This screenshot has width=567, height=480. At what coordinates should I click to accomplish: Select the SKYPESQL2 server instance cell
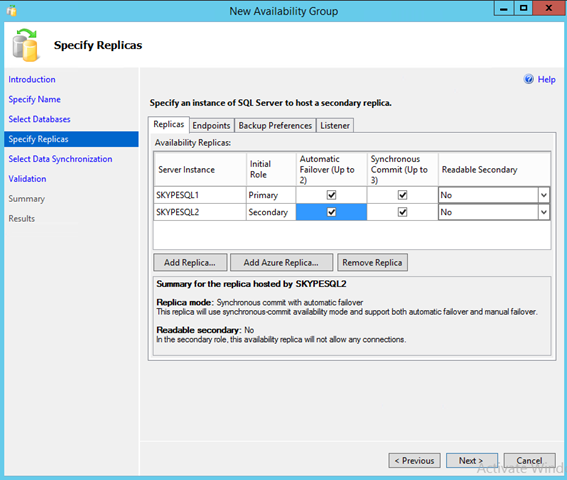coord(200,212)
